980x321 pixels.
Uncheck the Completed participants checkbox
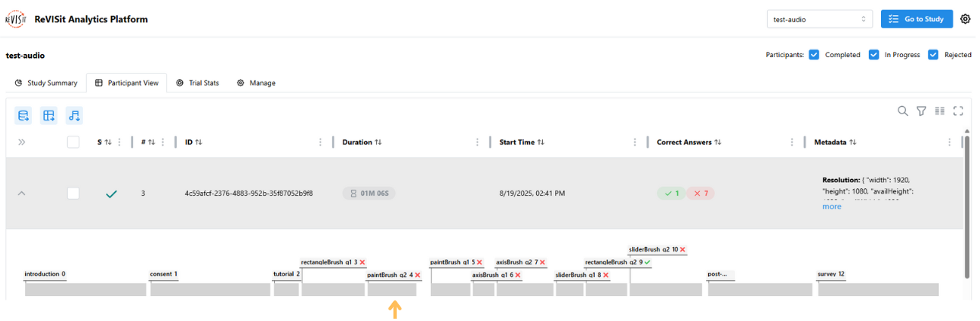pos(814,55)
